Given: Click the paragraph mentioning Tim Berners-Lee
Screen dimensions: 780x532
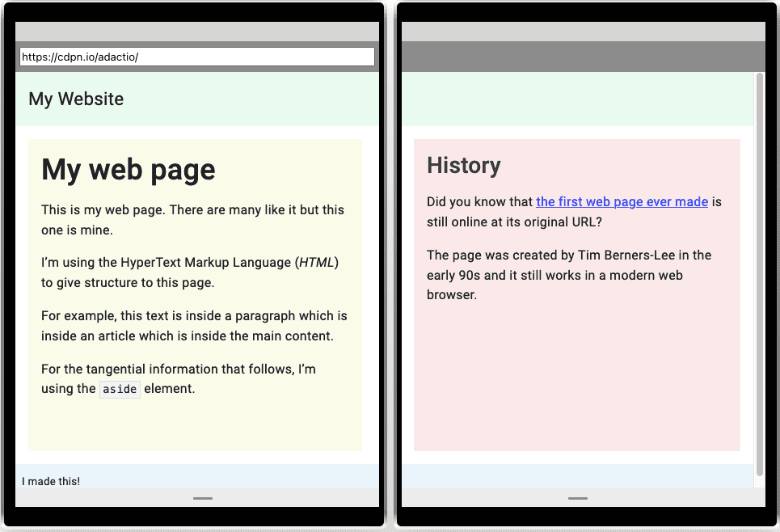Looking at the screenshot, I should [568, 275].
